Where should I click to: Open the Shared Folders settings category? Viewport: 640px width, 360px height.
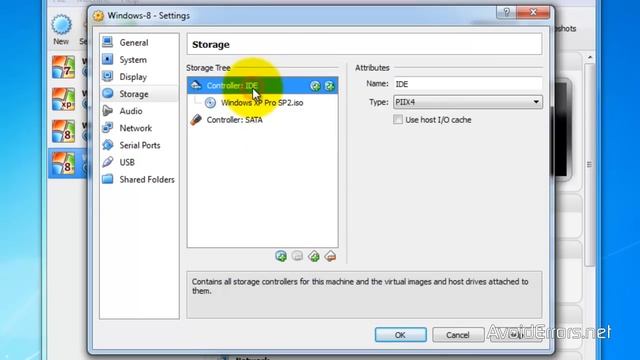[147, 180]
